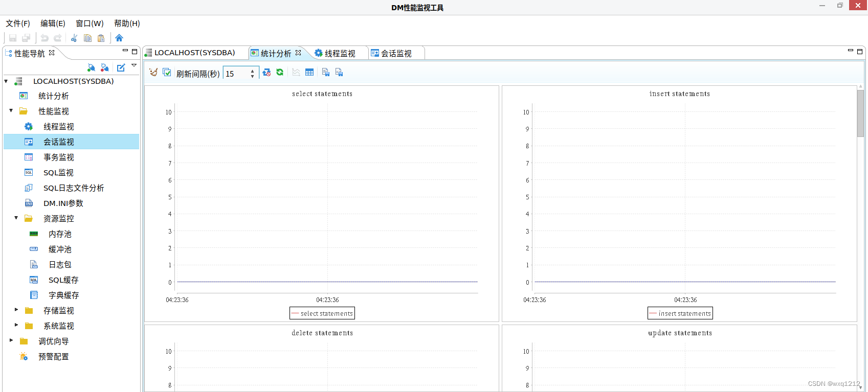The width and height of the screenshot is (868, 392).
Task: Click the broom clear icon
Action: tap(153, 73)
